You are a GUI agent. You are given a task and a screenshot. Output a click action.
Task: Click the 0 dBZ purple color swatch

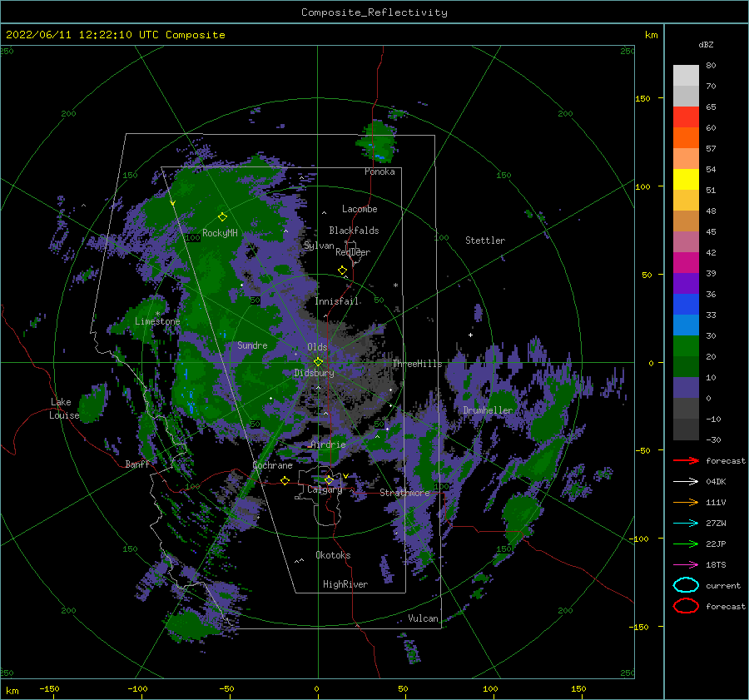pos(686,387)
